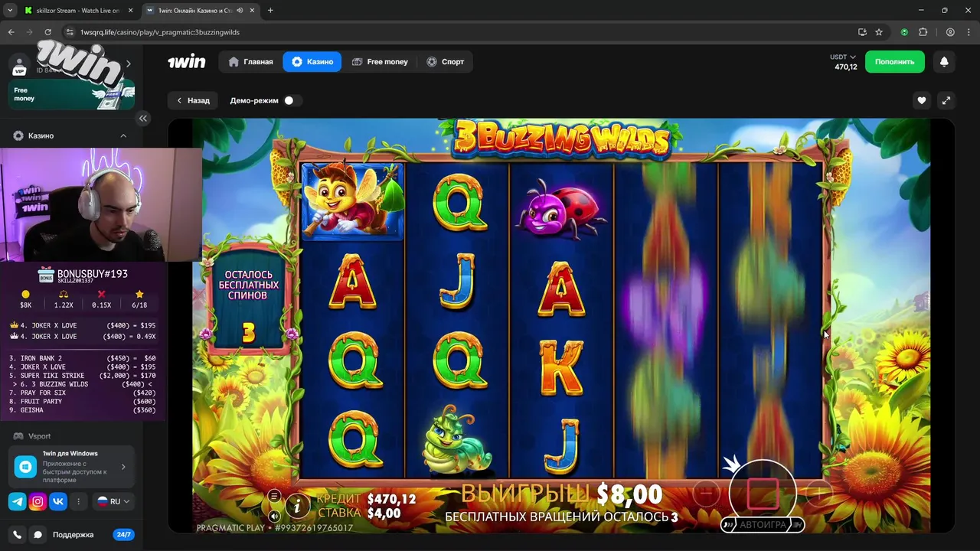Open a new browser tab
Viewport: 980px width, 551px height.
click(x=270, y=10)
